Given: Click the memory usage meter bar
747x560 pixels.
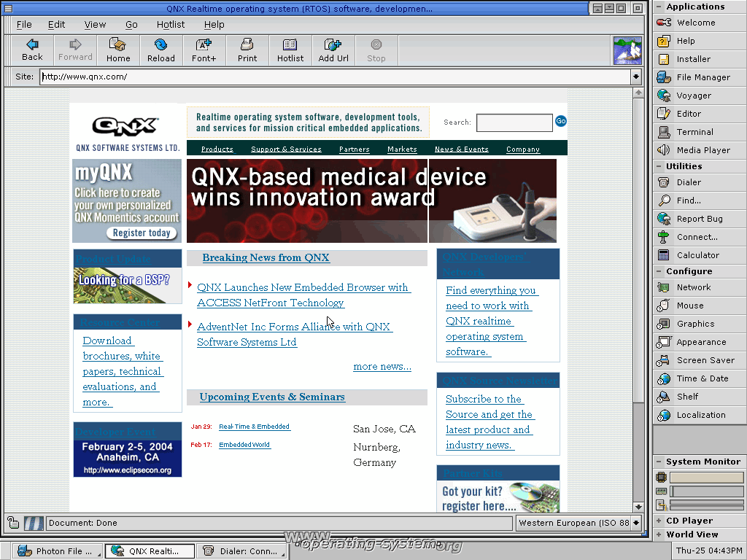Looking at the screenshot, I should [x=706, y=491].
